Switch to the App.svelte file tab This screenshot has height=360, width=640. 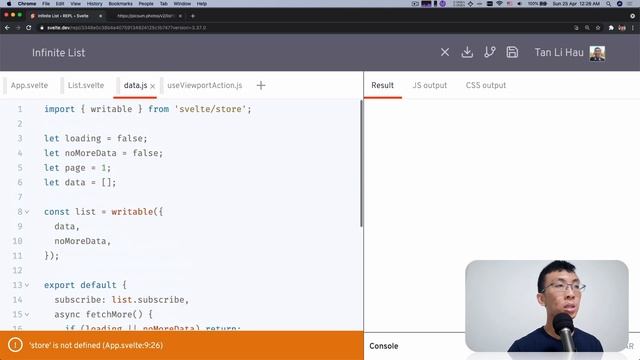pos(29,85)
